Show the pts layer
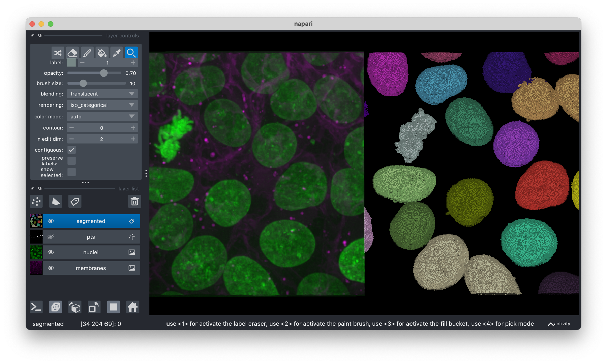This screenshot has height=364, width=607. click(51, 237)
